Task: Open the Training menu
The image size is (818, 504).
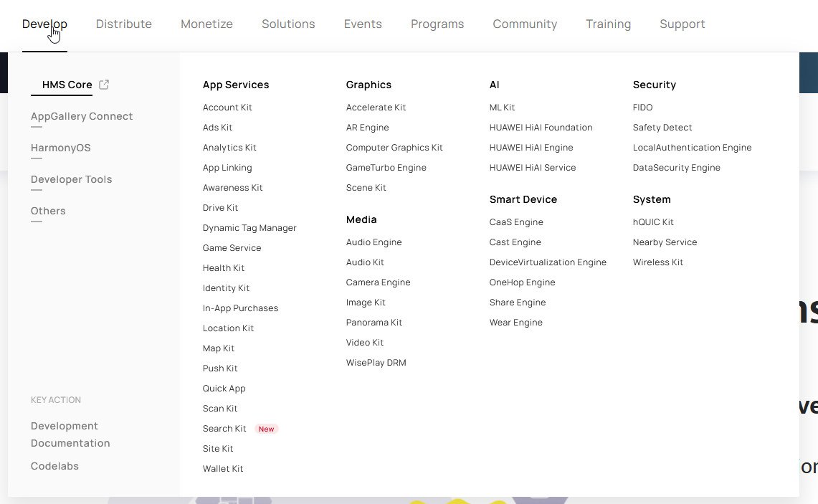Action: click(608, 24)
